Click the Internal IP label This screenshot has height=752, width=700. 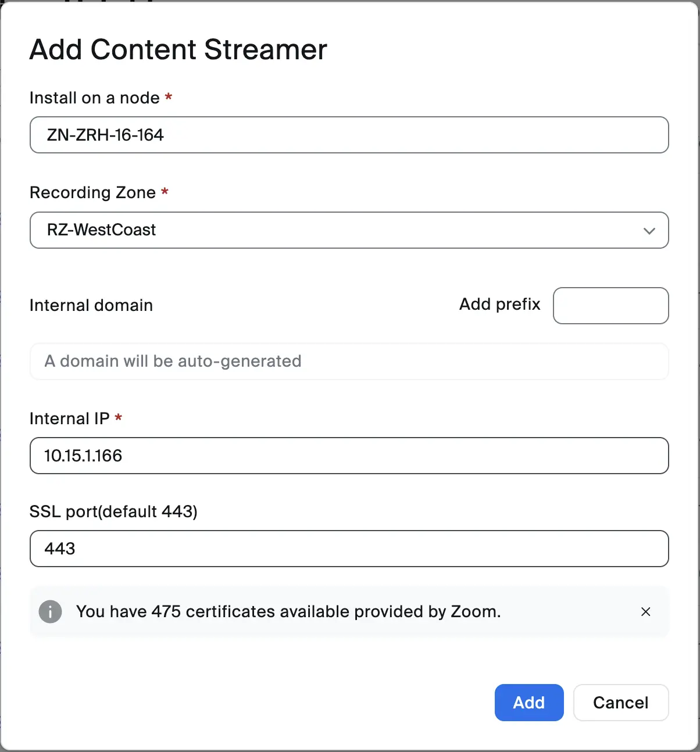click(69, 418)
